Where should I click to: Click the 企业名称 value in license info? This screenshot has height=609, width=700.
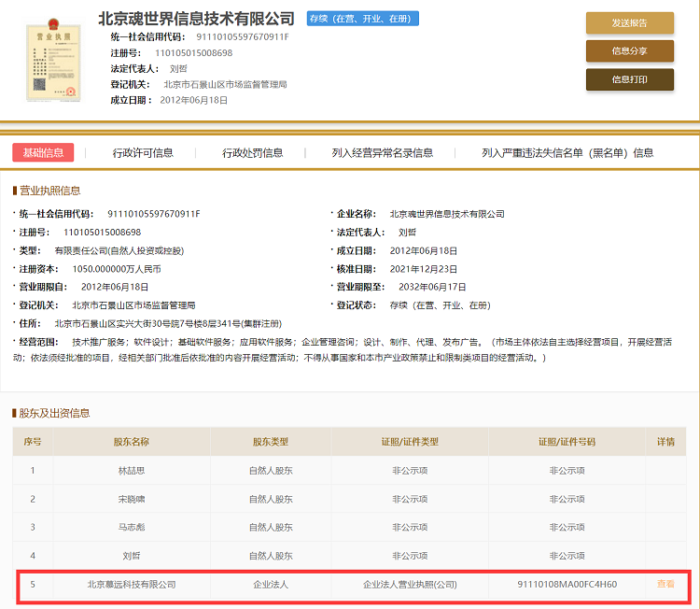(x=447, y=214)
